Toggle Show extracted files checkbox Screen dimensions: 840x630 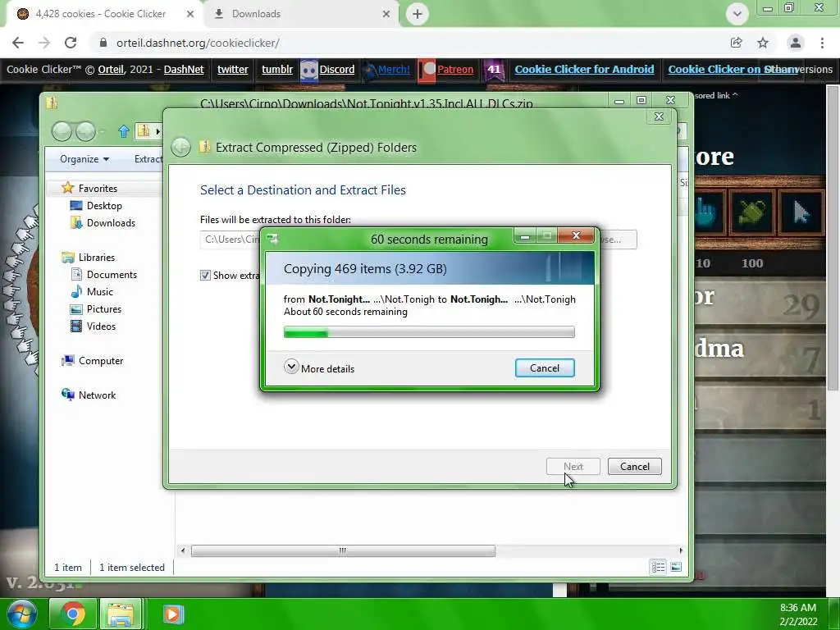(205, 276)
